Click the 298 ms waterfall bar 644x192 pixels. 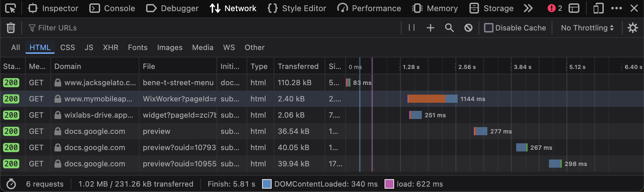pyautogui.click(x=555, y=164)
